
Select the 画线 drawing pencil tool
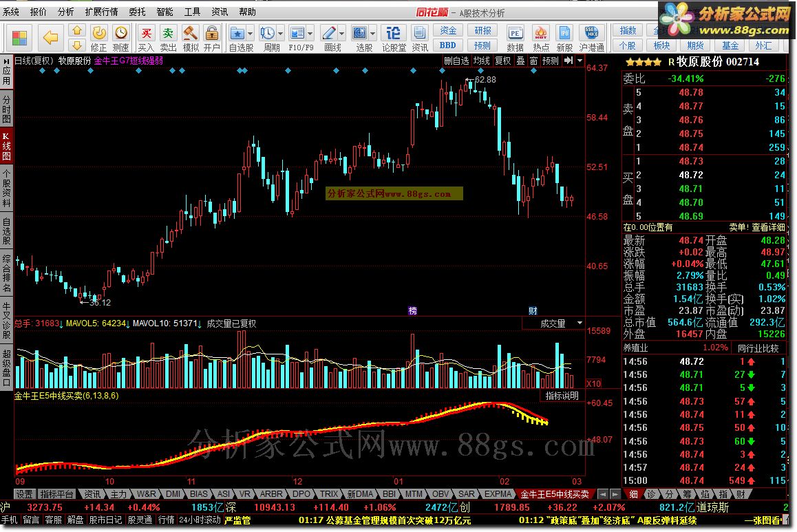329,34
